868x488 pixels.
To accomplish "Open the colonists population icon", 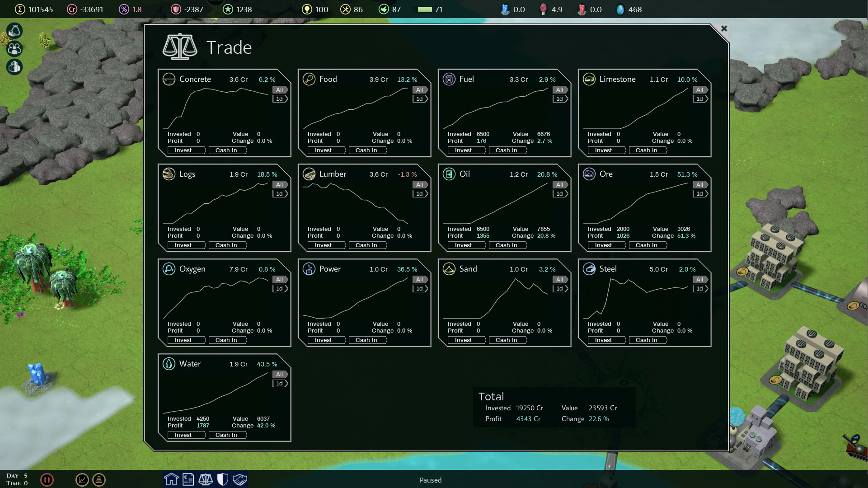I will [x=14, y=49].
